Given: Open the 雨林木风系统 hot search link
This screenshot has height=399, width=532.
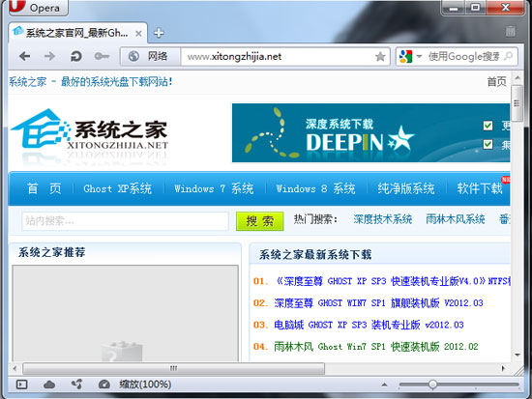Looking at the screenshot, I should coord(456,219).
